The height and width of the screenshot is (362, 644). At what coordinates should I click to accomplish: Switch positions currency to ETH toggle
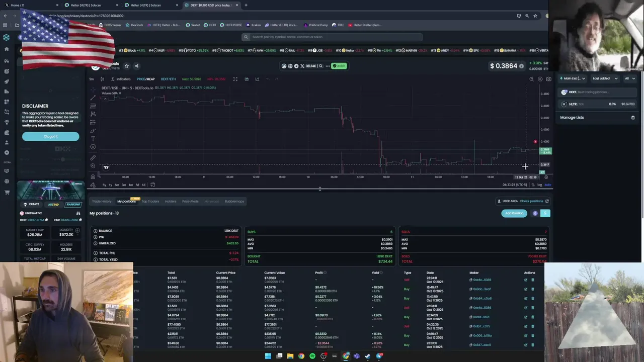(x=535, y=213)
